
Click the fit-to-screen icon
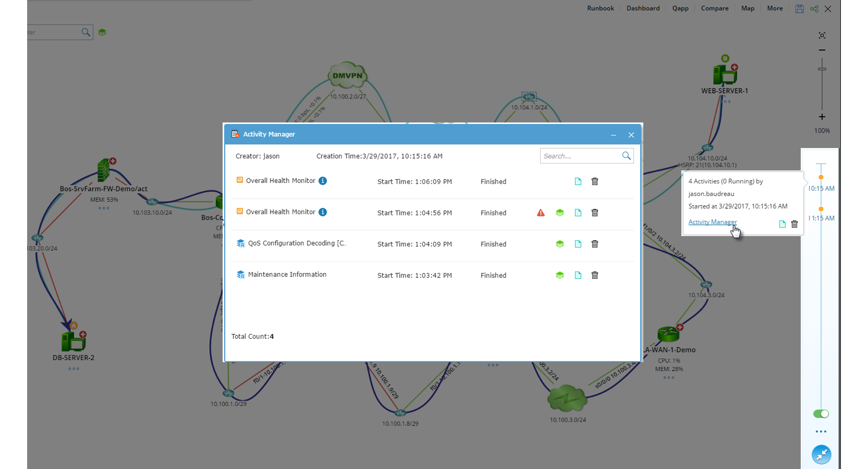click(x=822, y=35)
